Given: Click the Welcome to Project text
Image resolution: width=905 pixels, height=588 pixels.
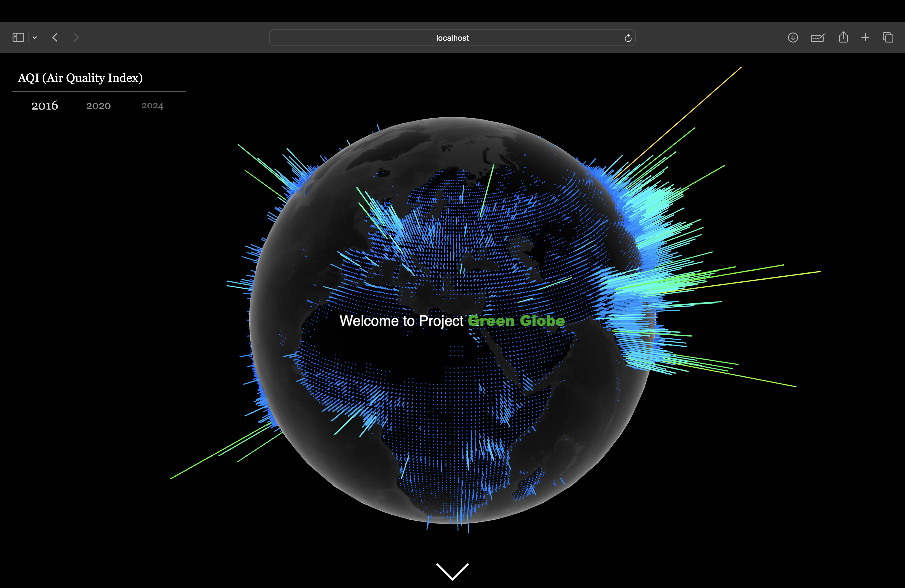Looking at the screenshot, I should point(402,321).
